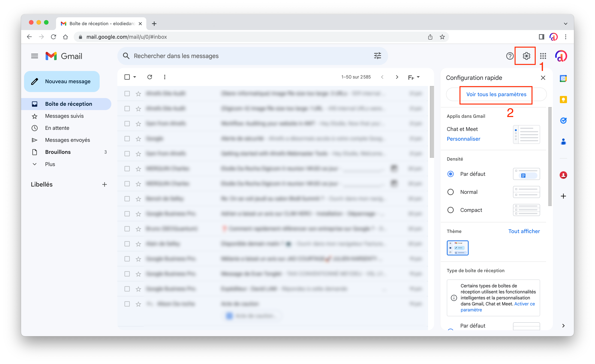Screen dimensions: 595x364
Task: Open Google Tasks in the side panel
Action: (563, 120)
